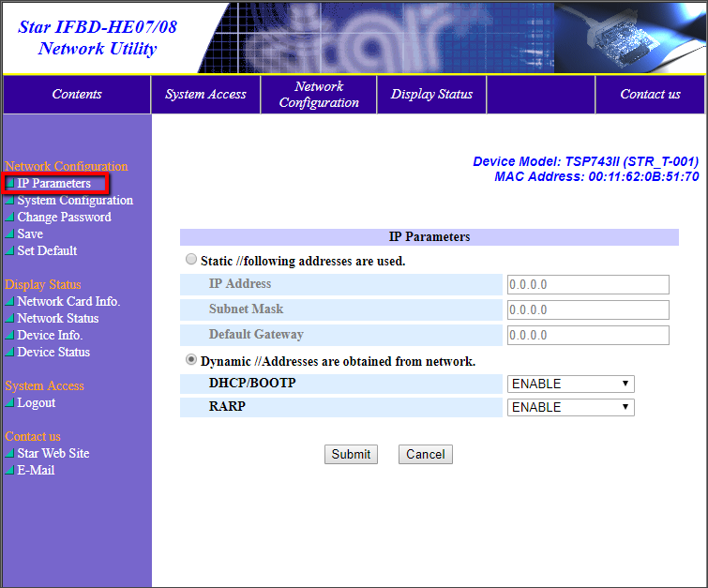This screenshot has width=708, height=588.
Task: Click the triangle bullet beside Logout
Action: tap(9, 403)
